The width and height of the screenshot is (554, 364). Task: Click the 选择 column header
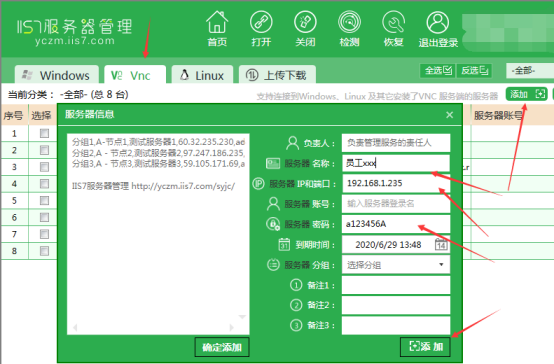click(41, 115)
